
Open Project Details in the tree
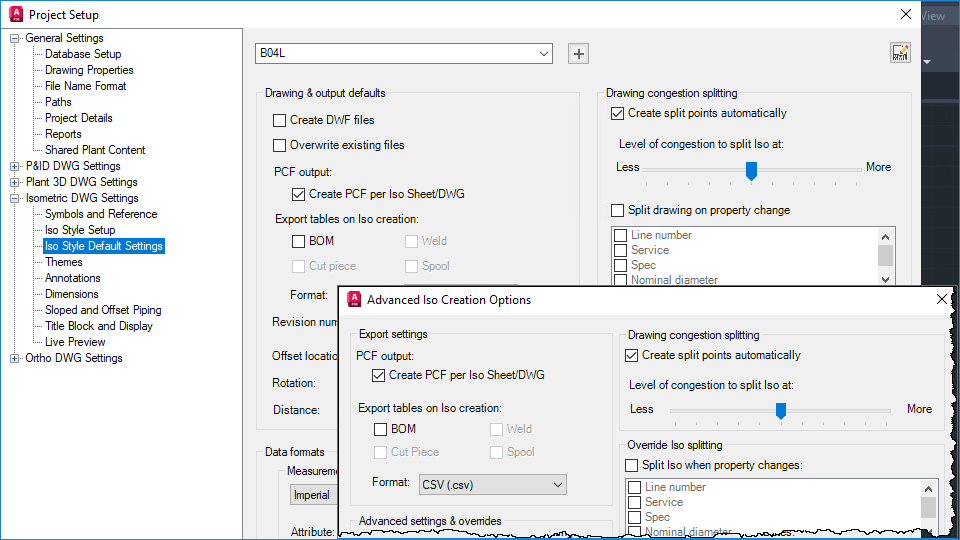click(x=78, y=118)
